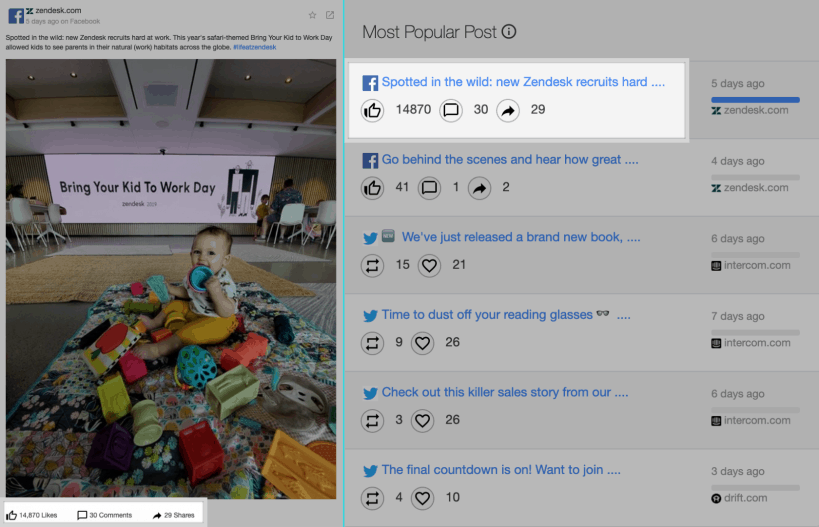Open 'Spotted in the wild' post link
The height and width of the screenshot is (527, 819).
tap(523, 82)
